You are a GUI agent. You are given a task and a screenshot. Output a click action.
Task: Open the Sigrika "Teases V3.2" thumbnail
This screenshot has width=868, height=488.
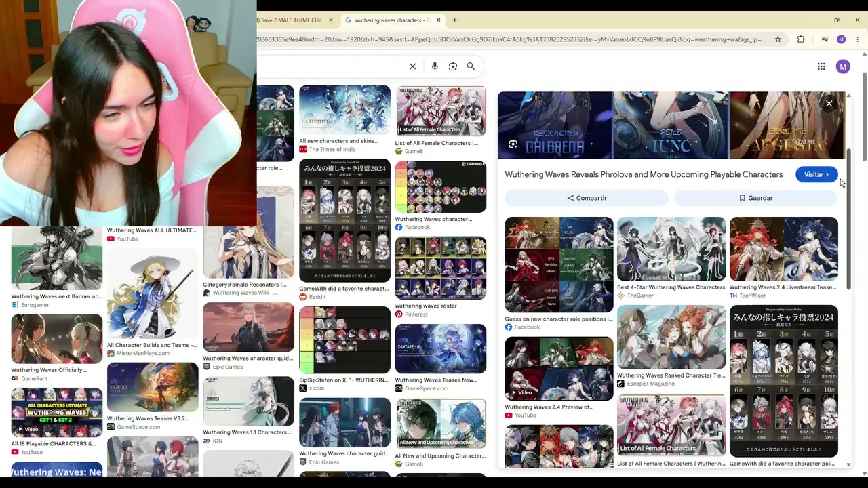[x=153, y=387]
